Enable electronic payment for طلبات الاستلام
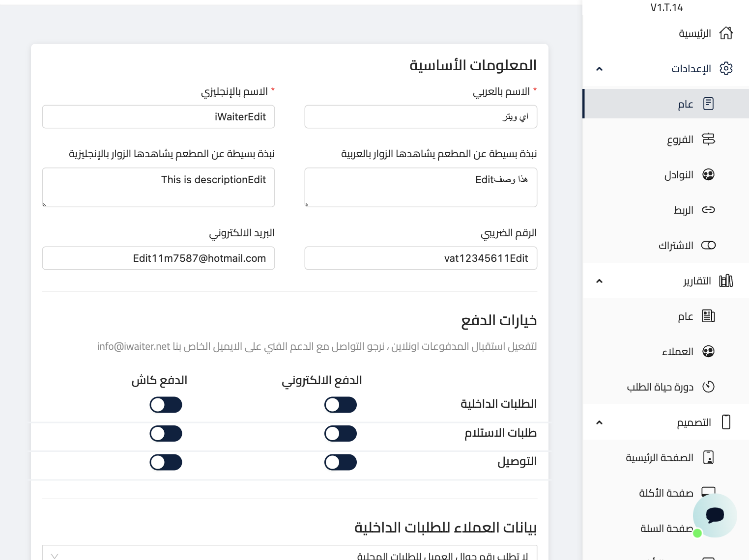 340,434
